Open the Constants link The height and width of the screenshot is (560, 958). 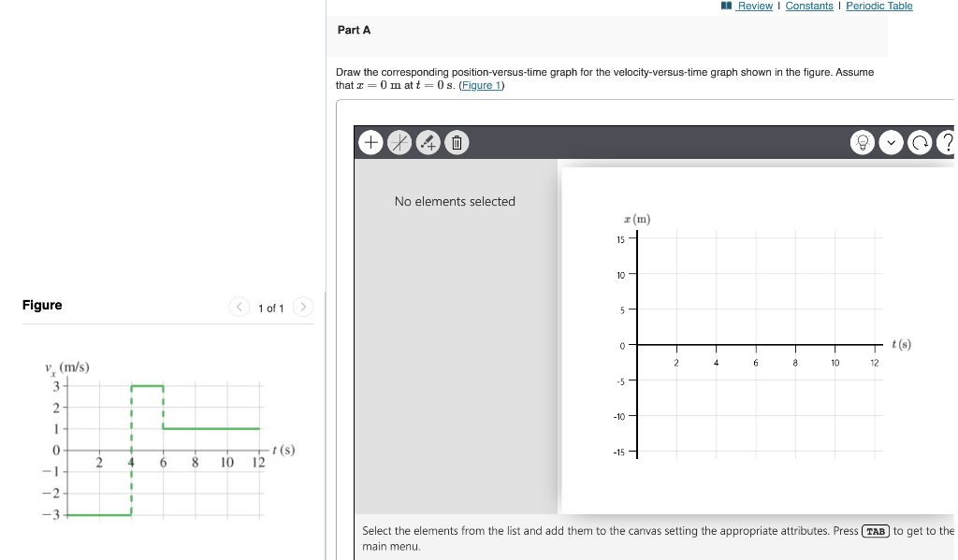click(x=809, y=7)
